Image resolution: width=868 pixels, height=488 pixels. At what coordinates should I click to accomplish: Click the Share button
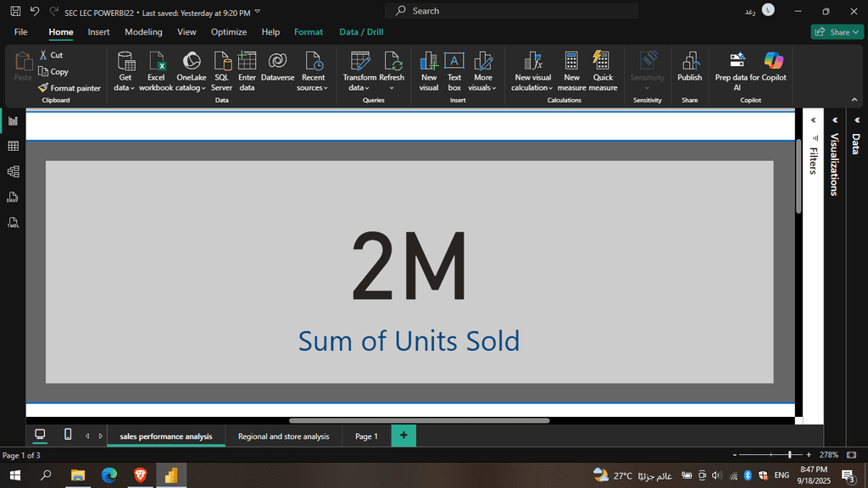coord(837,32)
